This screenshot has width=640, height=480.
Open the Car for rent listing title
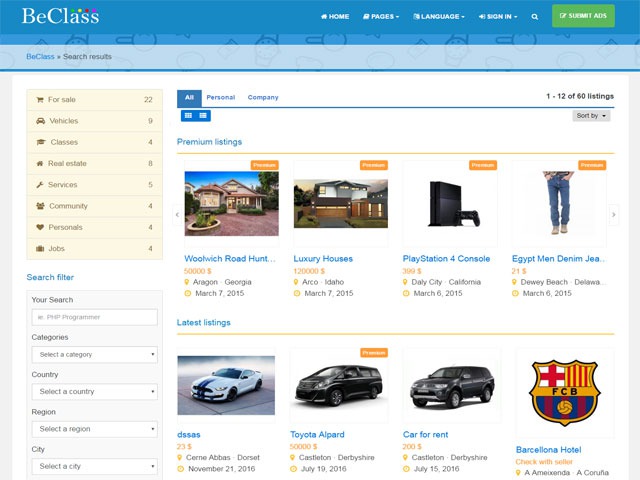(x=425, y=434)
